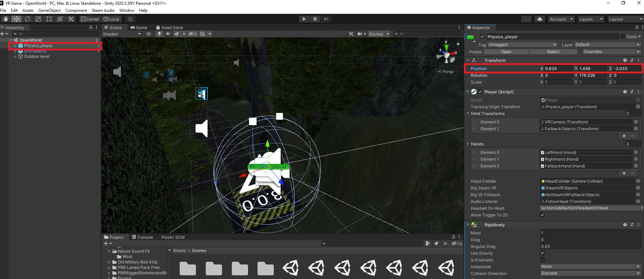The height and width of the screenshot is (279, 644).
Task: Switch to the Console tab
Action: [142, 237]
